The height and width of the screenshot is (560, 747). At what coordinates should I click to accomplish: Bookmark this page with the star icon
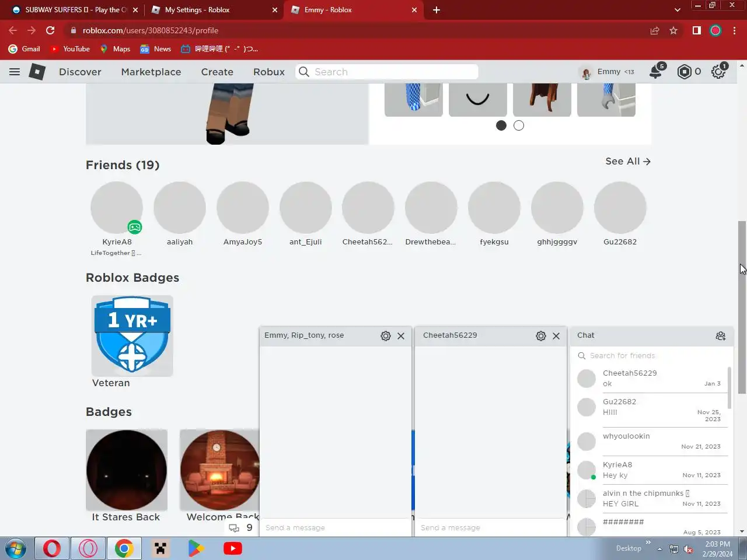tap(673, 30)
